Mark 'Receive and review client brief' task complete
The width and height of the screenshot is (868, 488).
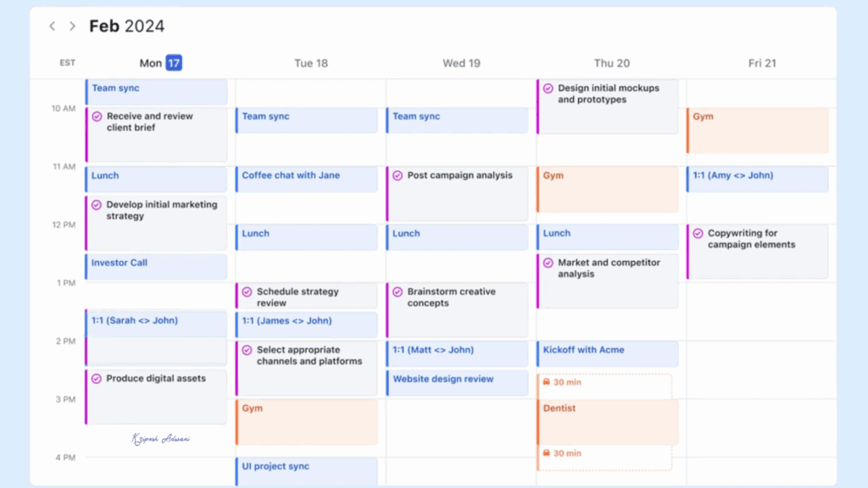click(x=97, y=117)
